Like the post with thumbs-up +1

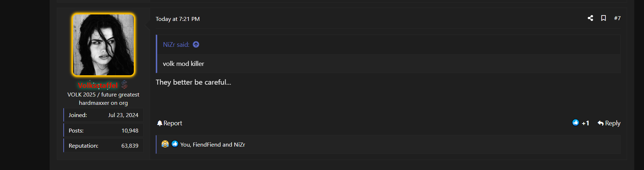tap(580, 123)
